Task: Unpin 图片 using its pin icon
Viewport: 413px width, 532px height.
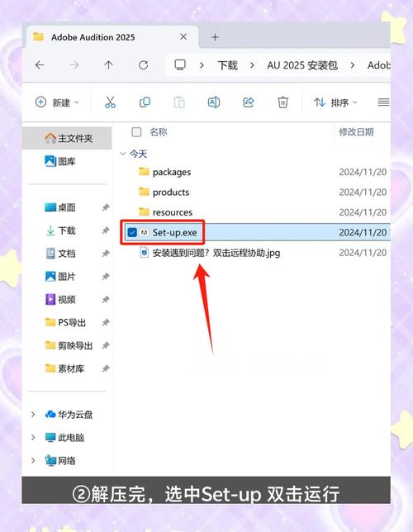Action: click(x=106, y=277)
